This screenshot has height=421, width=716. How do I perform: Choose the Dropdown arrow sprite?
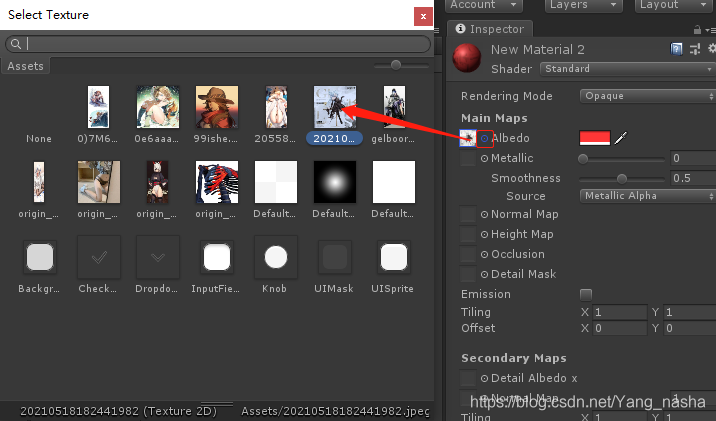click(x=158, y=257)
